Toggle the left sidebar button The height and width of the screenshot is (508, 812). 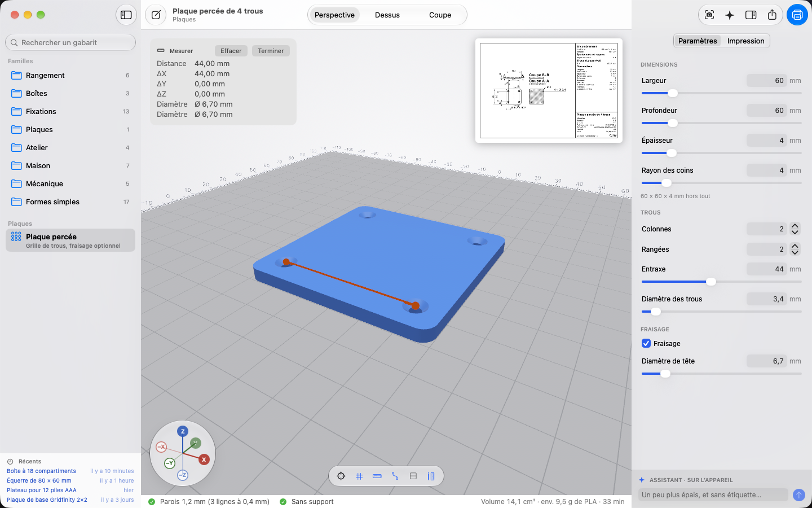pyautogui.click(x=126, y=15)
